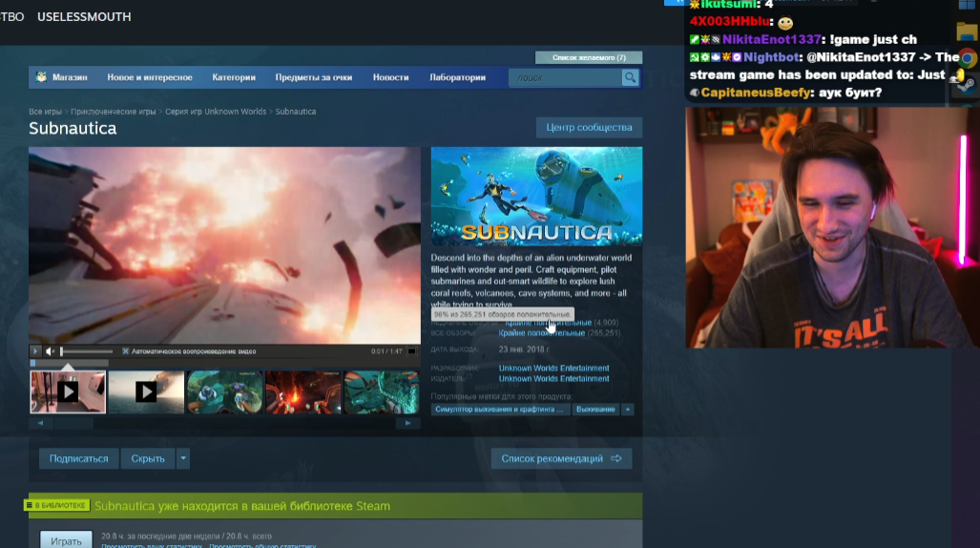
Task: Click the thumbnail strip scrollbar
Action: (73, 423)
